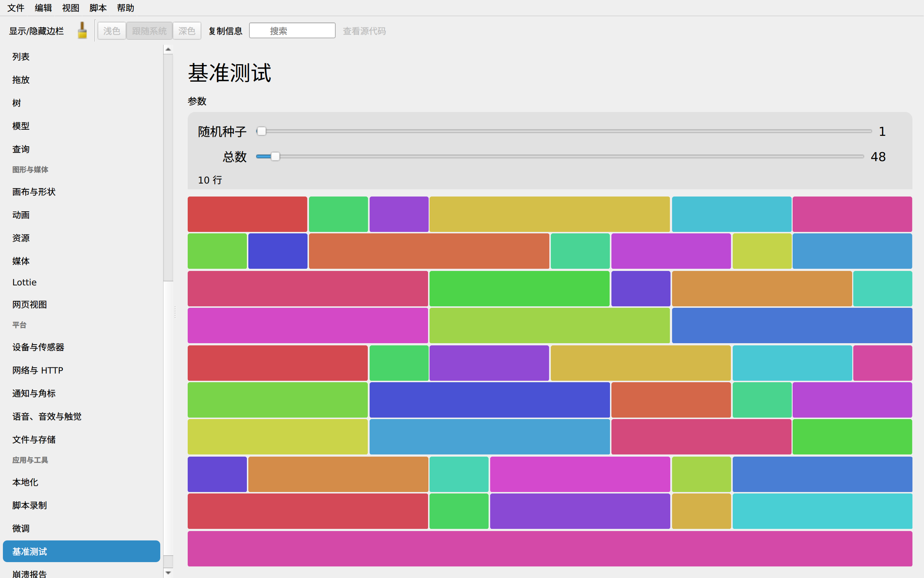Open 语音、音效与触觉 in the sidebar

[81, 416]
